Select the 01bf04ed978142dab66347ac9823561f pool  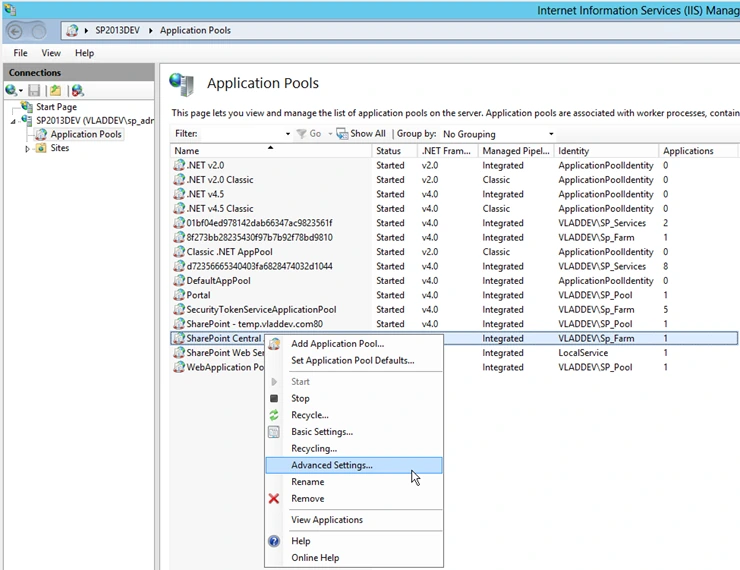[454, 223]
